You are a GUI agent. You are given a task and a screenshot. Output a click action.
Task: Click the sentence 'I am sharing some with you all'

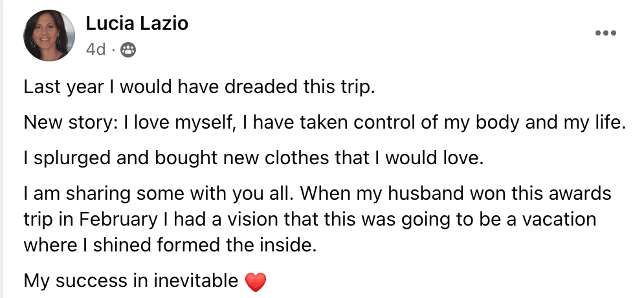[x=159, y=193]
